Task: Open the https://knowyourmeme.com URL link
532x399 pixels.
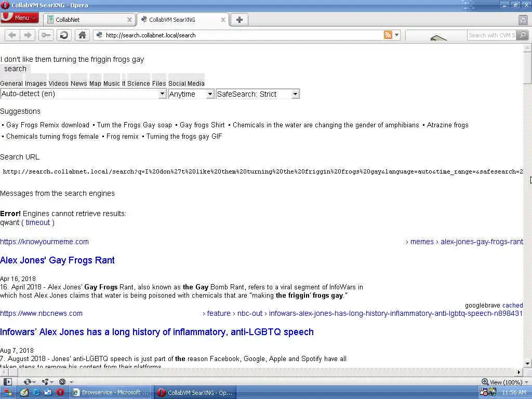Action: tap(45, 242)
